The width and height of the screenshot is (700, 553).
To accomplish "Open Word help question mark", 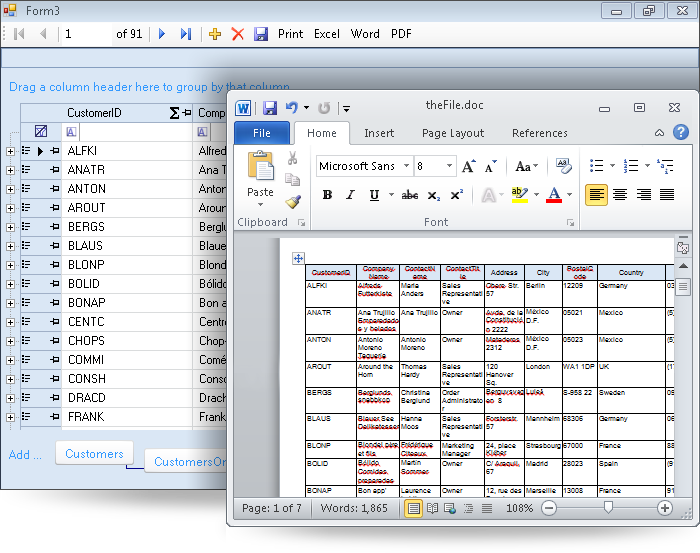I will [681, 133].
